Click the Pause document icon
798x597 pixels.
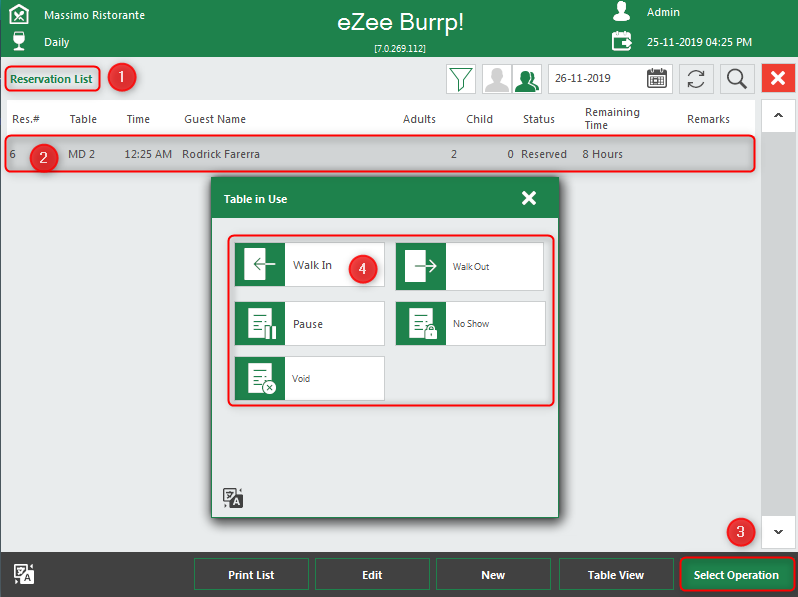[x=260, y=324]
